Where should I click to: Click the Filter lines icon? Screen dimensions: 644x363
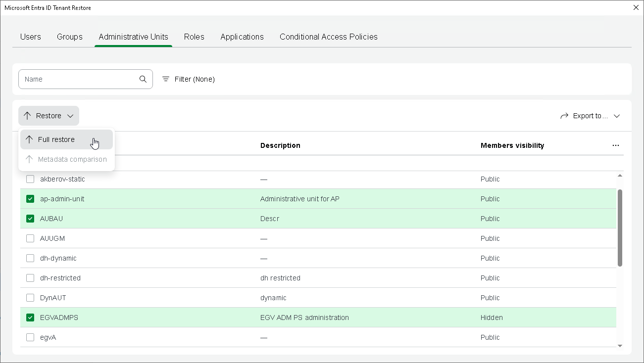pos(166,79)
